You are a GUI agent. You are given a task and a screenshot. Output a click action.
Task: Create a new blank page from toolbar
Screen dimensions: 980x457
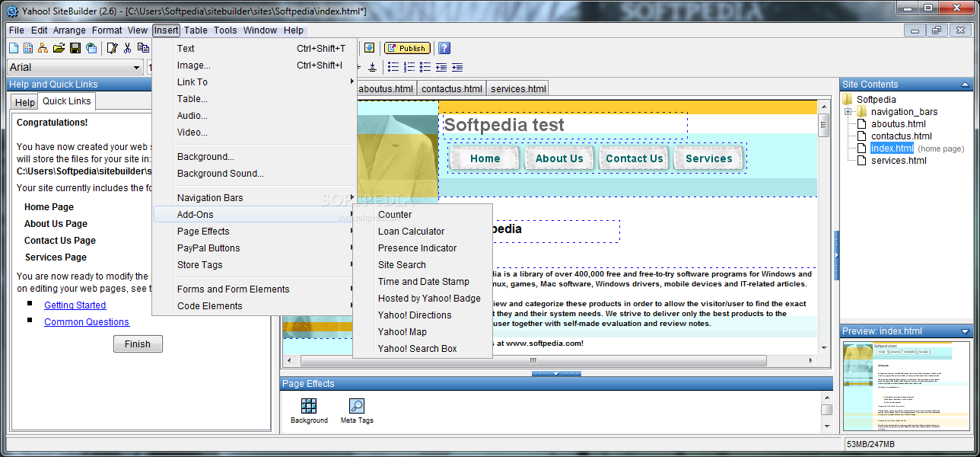(13, 48)
